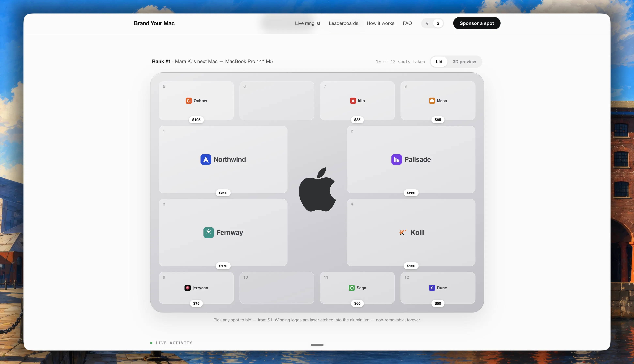The height and width of the screenshot is (364, 634).
Task: Select empty spot number 6
Action: 277,101
